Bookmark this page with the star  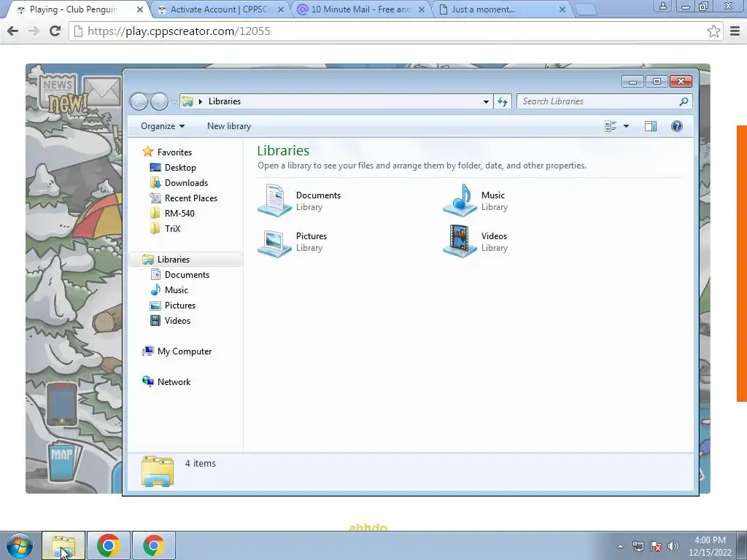(713, 31)
